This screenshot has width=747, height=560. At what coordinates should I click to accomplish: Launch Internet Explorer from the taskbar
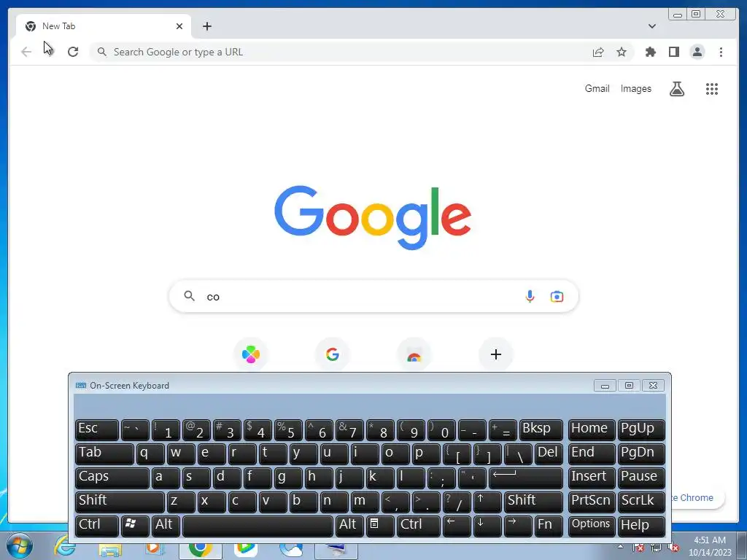tap(65, 547)
